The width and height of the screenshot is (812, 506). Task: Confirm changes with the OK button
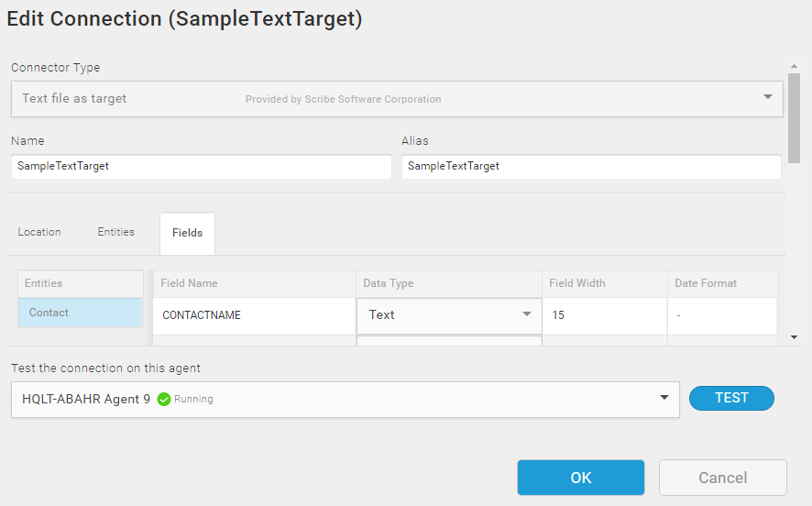[581, 478]
